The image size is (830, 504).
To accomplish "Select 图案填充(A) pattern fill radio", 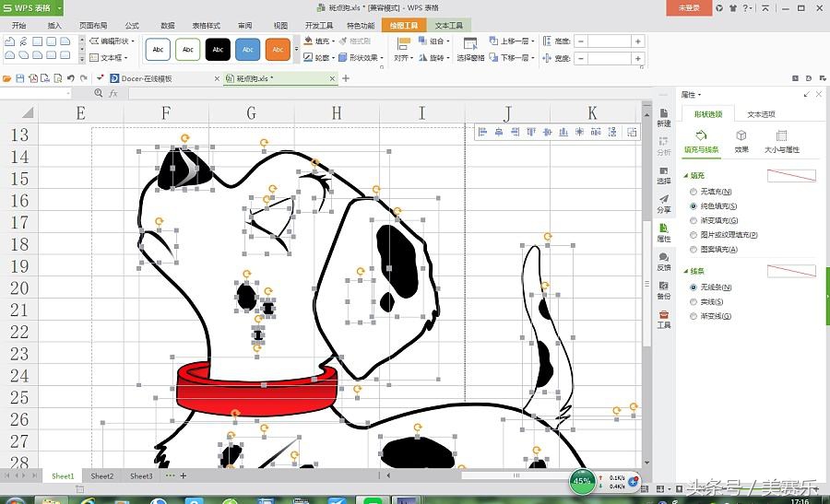I will (693, 249).
